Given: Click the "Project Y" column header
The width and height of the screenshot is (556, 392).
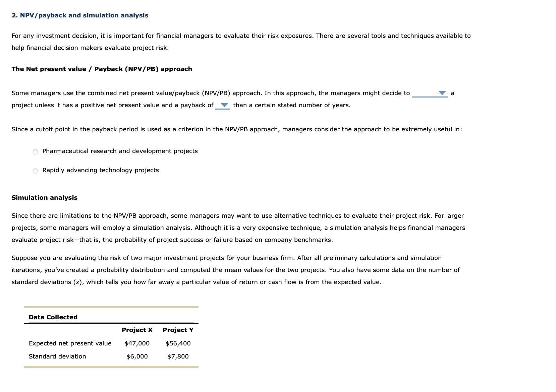Looking at the screenshot, I should (178, 330).
